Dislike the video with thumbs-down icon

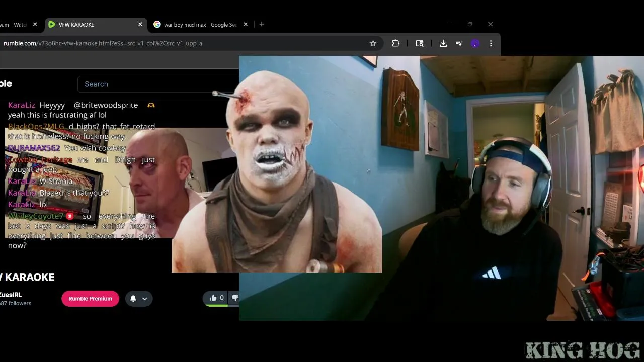pos(234,298)
